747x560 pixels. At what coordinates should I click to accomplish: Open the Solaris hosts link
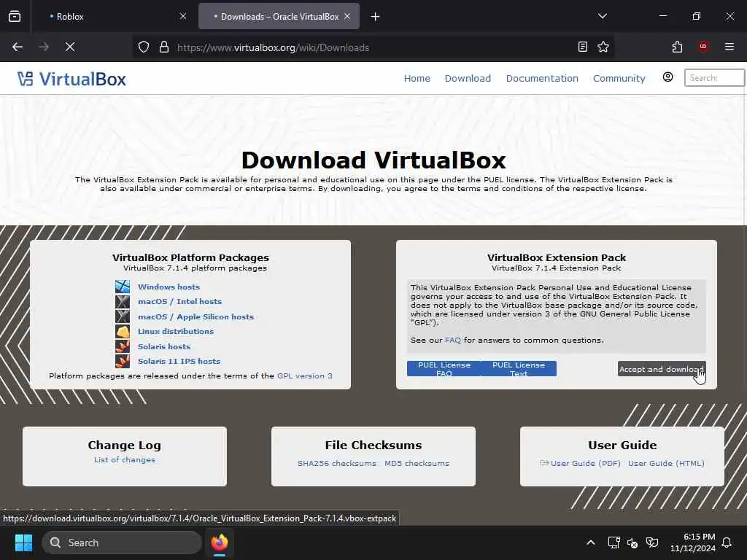point(164,346)
